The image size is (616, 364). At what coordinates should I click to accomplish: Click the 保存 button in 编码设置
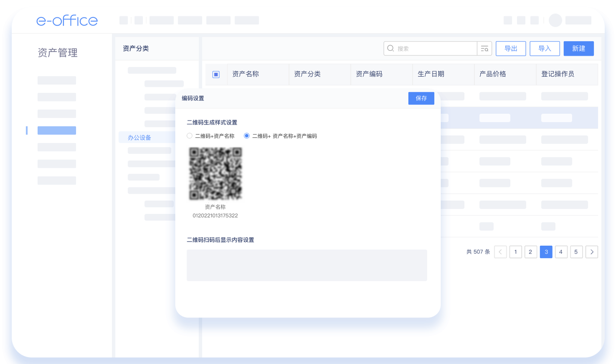(x=421, y=98)
